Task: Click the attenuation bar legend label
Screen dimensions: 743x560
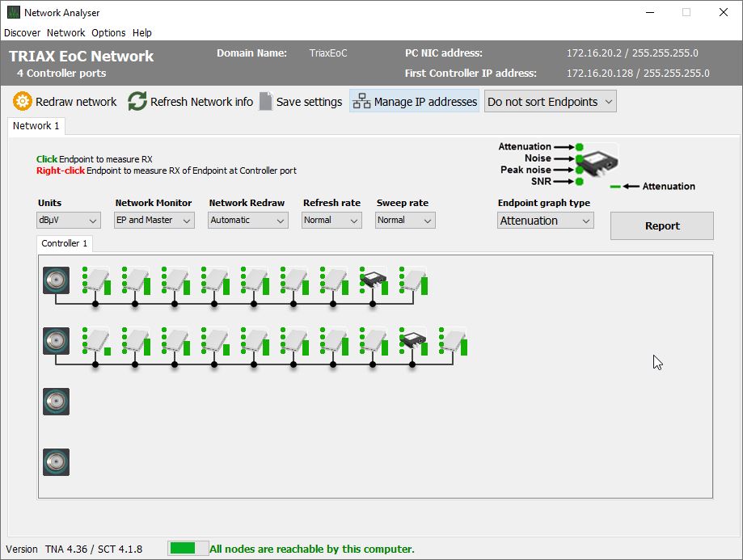Action: tap(669, 187)
